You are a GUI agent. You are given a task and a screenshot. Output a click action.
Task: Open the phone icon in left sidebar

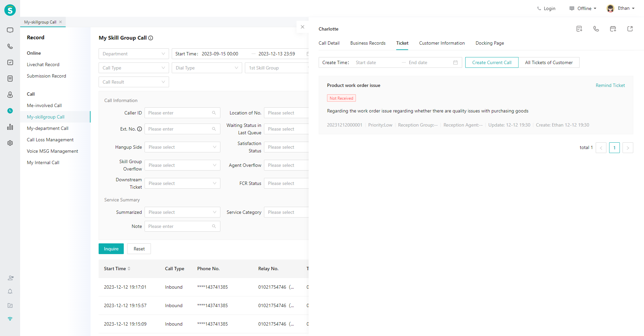coord(10,46)
